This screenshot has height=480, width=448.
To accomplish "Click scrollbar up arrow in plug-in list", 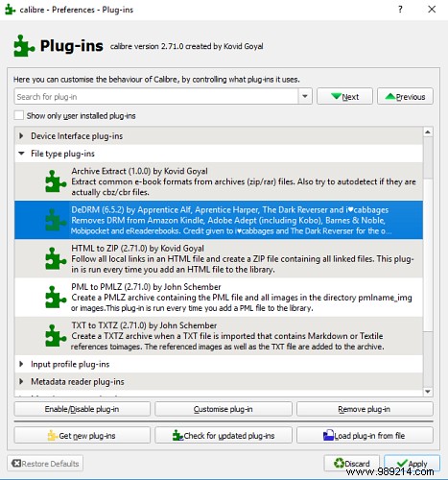I will [428, 132].
